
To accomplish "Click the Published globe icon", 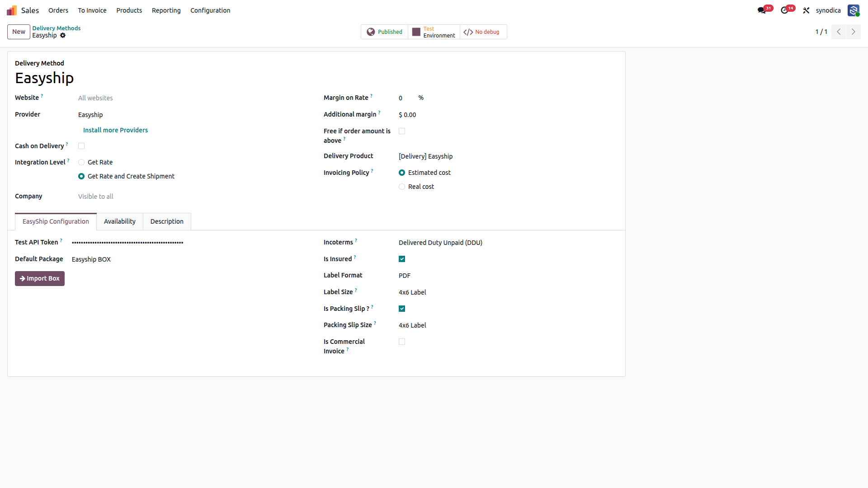I will 371,32.
